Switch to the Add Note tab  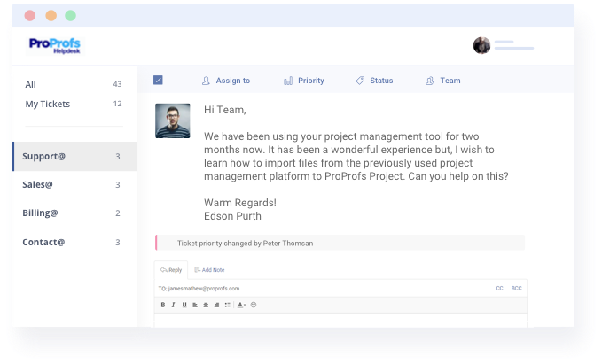209,269
